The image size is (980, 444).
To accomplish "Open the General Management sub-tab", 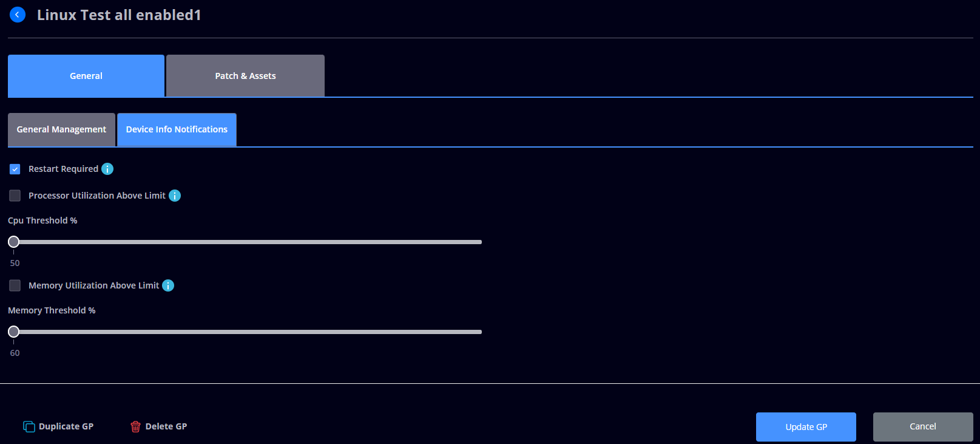I will point(61,129).
